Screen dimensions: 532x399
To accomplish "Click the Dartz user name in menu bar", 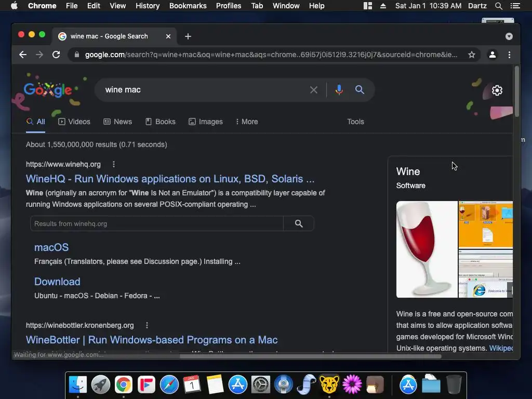I will pyautogui.click(x=477, y=6).
